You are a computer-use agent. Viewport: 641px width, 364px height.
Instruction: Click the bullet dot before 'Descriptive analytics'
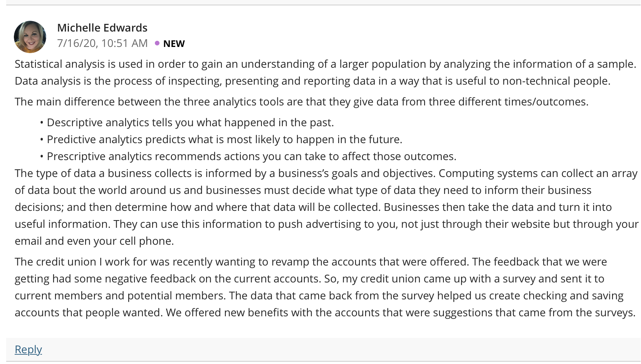41,123
